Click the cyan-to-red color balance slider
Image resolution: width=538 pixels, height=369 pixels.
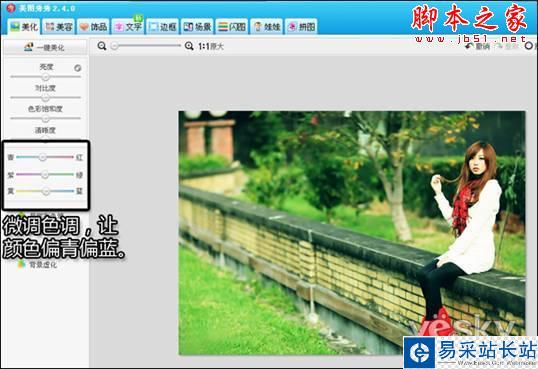[x=45, y=157]
